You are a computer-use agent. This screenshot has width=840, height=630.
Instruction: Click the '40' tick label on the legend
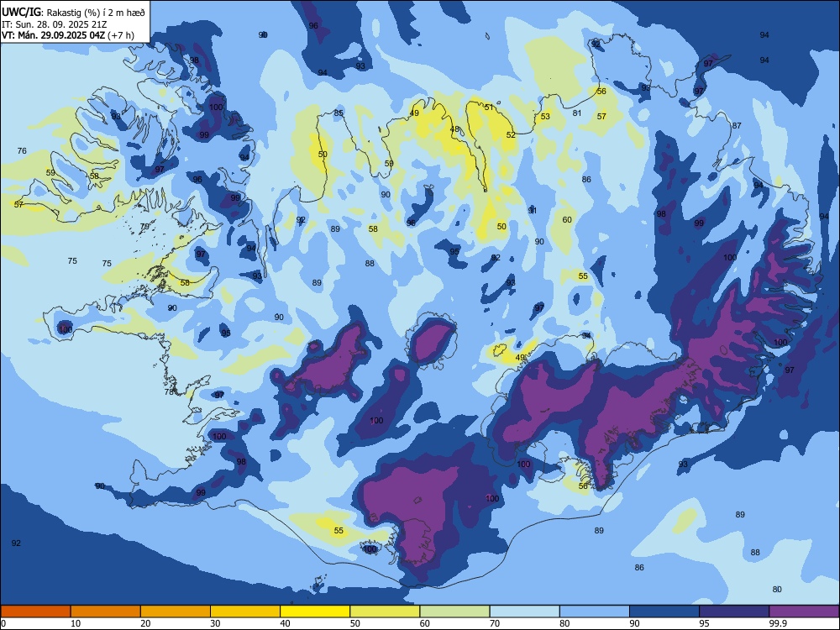tap(285, 623)
